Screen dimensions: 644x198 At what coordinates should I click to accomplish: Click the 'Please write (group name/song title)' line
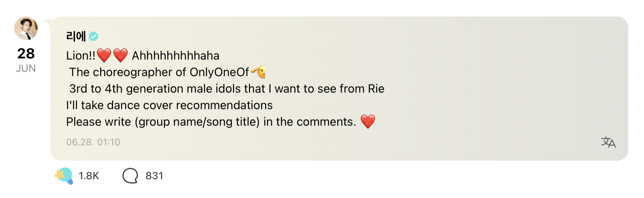pos(211,122)
